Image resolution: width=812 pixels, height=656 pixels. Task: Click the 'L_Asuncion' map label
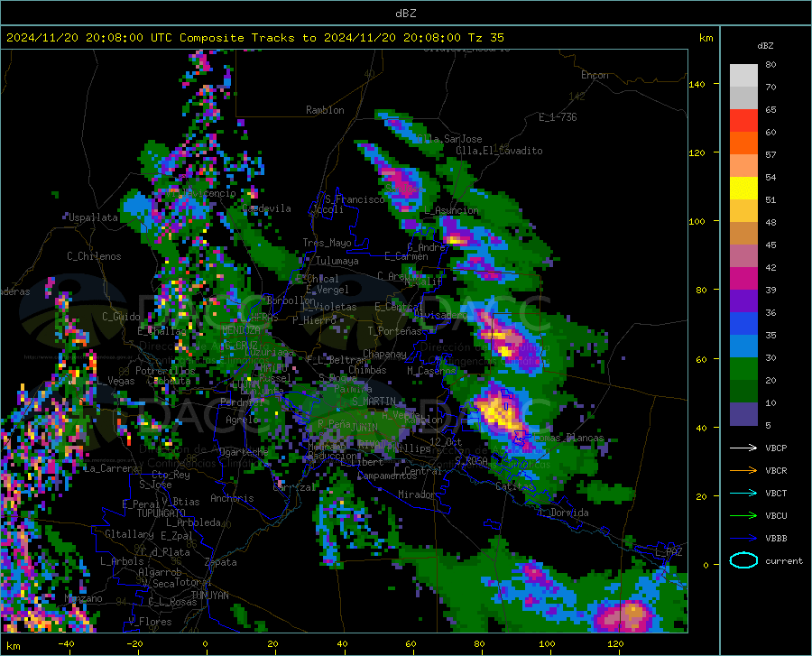tap(451, 210)
